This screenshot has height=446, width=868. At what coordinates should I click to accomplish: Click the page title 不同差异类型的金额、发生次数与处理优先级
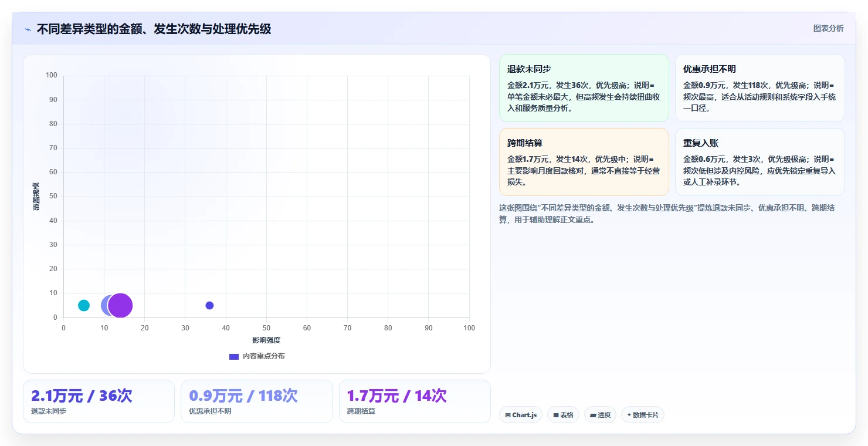click(154, 29)
